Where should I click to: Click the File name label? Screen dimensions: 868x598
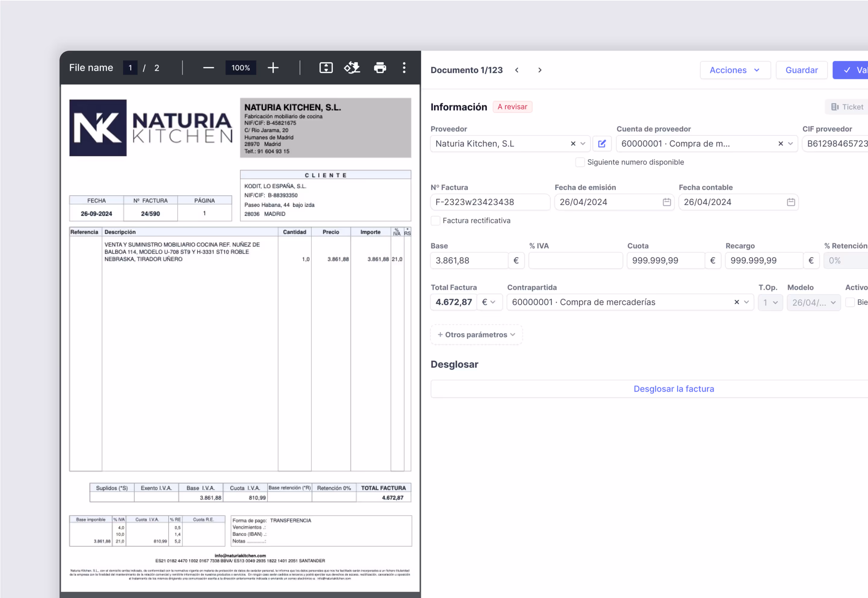pyautogui.click(x=91, y=68)
